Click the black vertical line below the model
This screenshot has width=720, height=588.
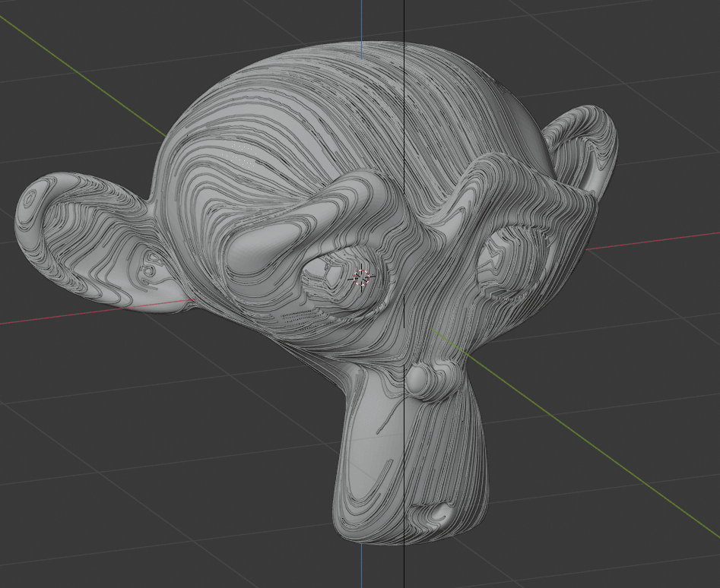(x=404, y=566)
